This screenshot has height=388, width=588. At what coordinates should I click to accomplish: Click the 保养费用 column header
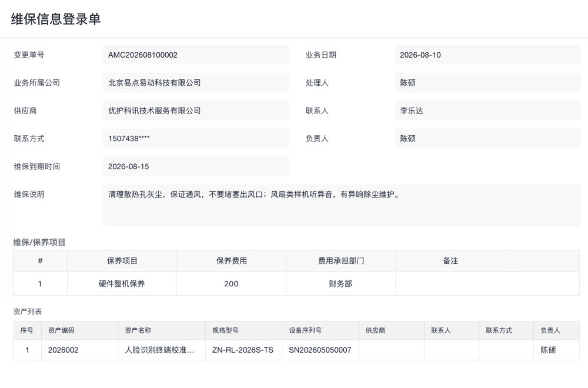click(x=231, y=261)
